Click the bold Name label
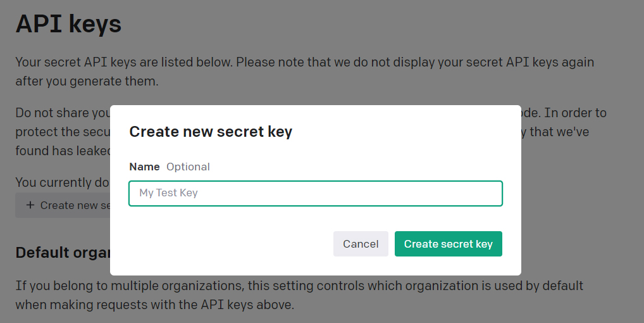 point(144,167)
